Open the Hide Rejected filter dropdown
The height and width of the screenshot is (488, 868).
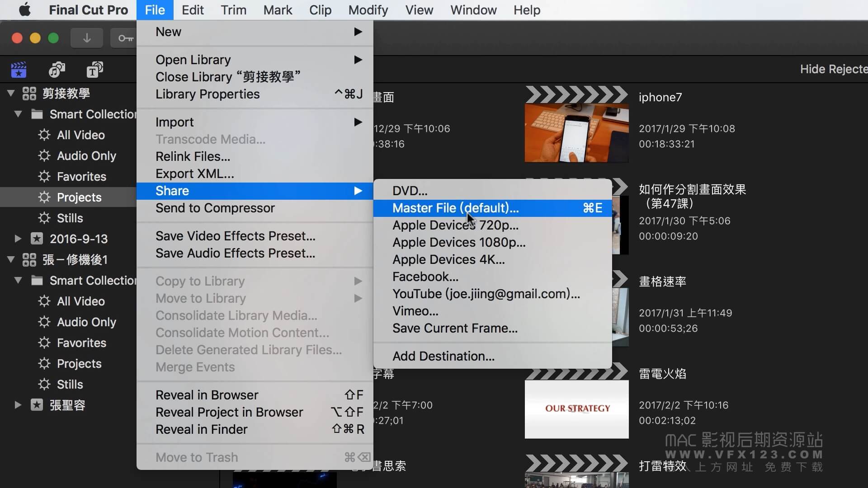[834, 69]
